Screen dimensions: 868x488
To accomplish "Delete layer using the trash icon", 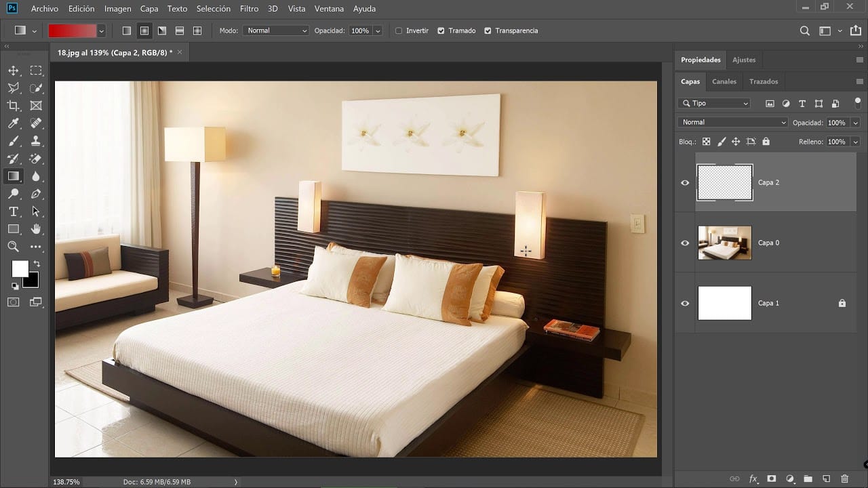I will tap(844, 479).
